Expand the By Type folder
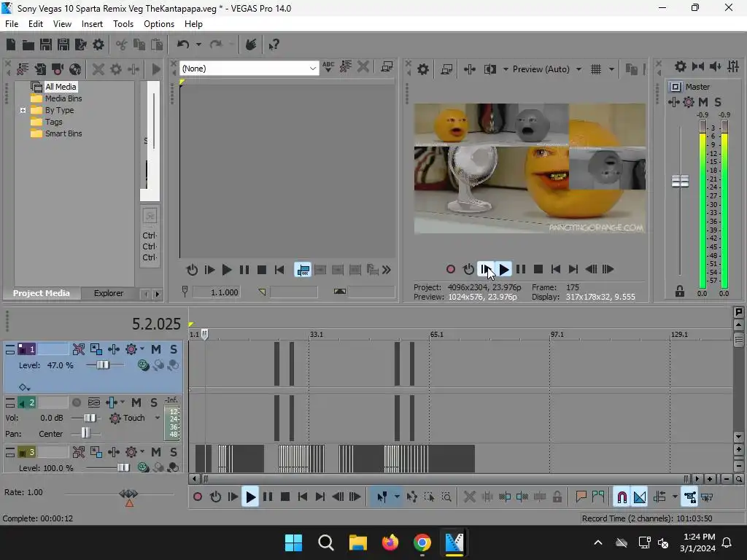Screen dimensions: 747x560 (23, 111)
